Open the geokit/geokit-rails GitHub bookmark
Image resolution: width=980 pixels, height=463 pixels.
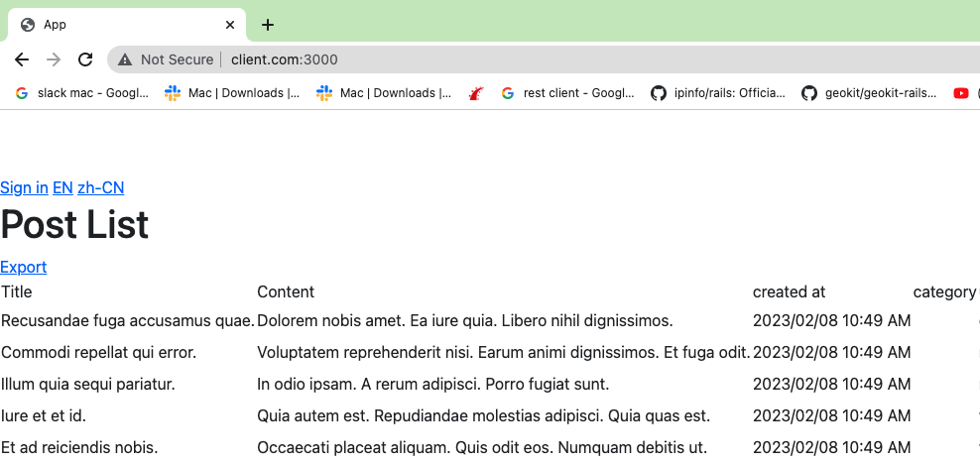(870, 93)
